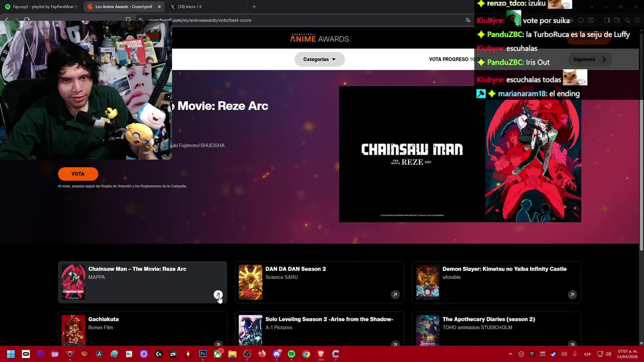Open the taskbar clock showing 07:07 a. m.
Viewport: 644px width, 362px height.
(627, 354)
